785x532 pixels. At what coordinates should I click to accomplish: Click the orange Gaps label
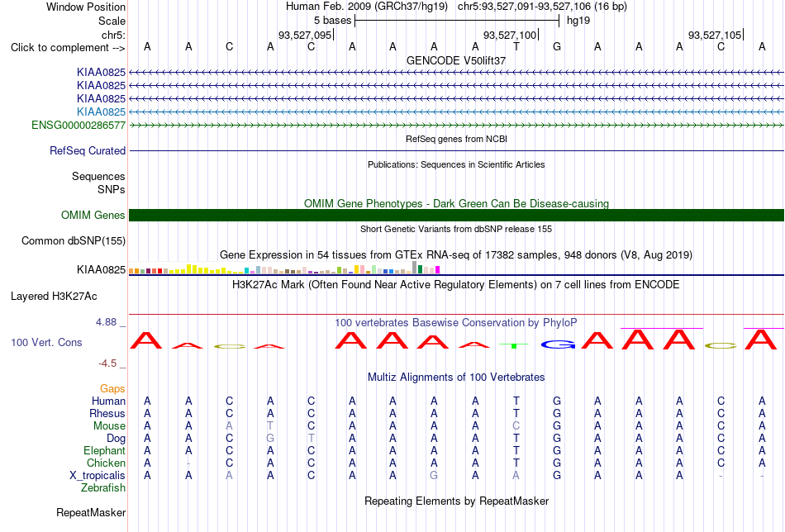point(112,389)
